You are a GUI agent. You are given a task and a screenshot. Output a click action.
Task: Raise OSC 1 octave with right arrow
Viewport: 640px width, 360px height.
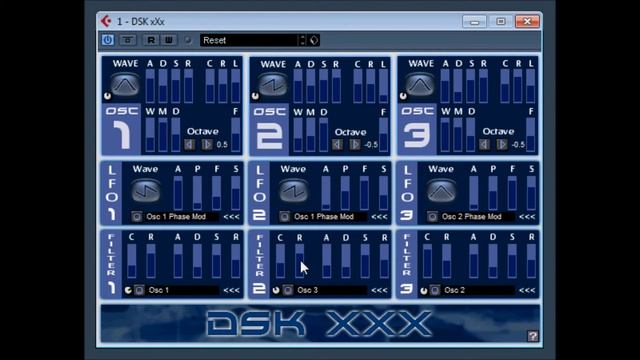(207, 144)
